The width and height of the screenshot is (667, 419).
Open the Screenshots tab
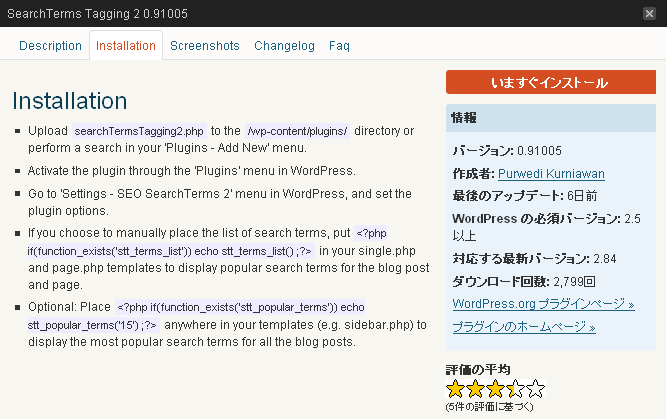205,46
